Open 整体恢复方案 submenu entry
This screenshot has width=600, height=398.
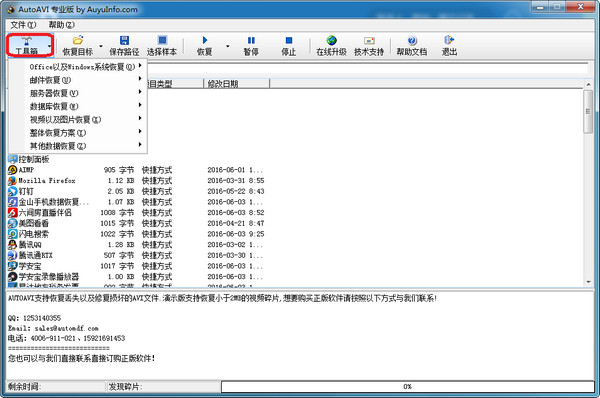[x=78, y=132]
